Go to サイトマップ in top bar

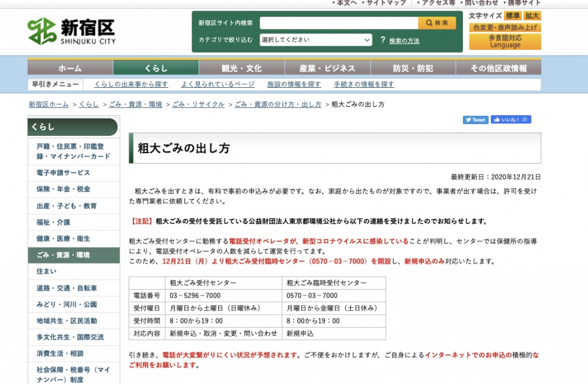386,3
